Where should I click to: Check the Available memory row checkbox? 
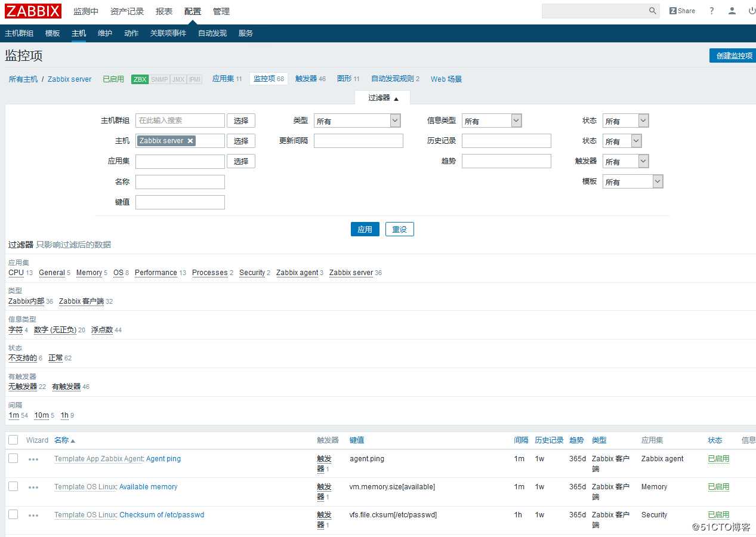tap(13, 486)
